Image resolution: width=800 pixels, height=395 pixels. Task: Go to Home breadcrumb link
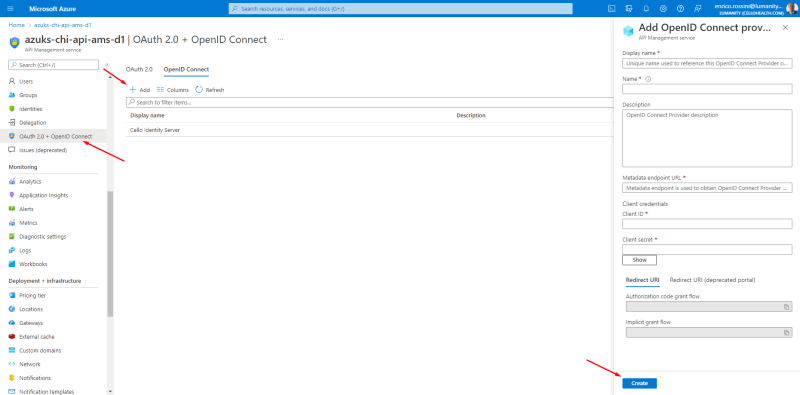(16, 24)
